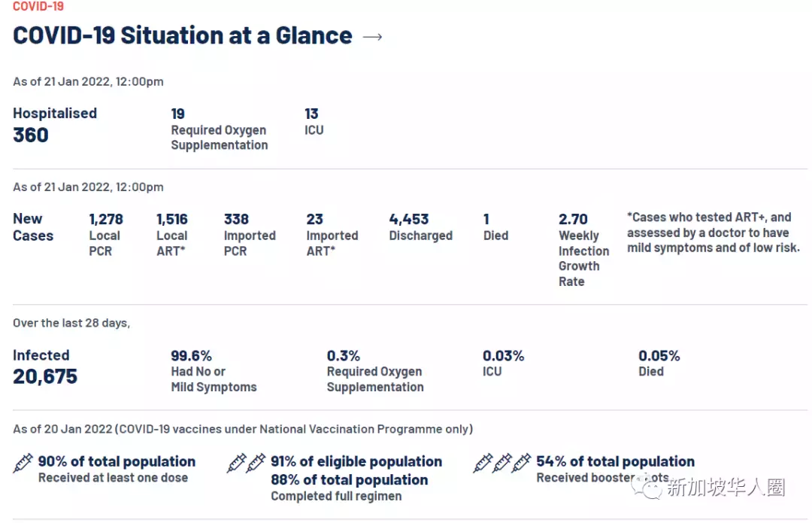The height and width of the screenshot is (523, 812).
Task: Select the 1,516 Local ART cases figure
Action: pyautogui.click(x=171, y=220)
